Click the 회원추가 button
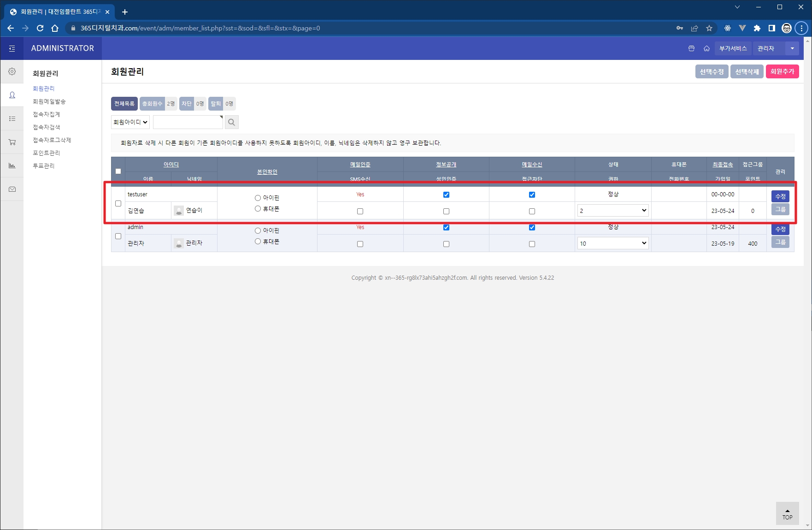This screenshot has width=812, height=530. pyautogui.click(x=782, y=71)
